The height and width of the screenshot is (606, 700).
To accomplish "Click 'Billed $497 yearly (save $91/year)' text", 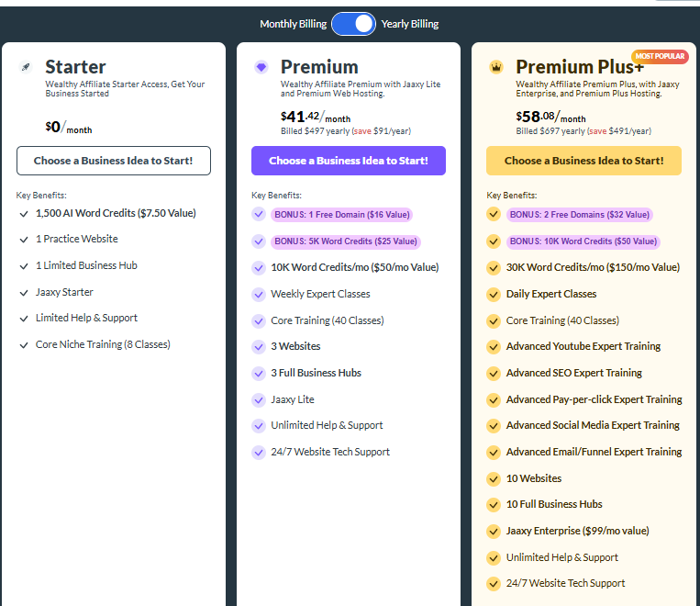I will [x=346, y=131].
